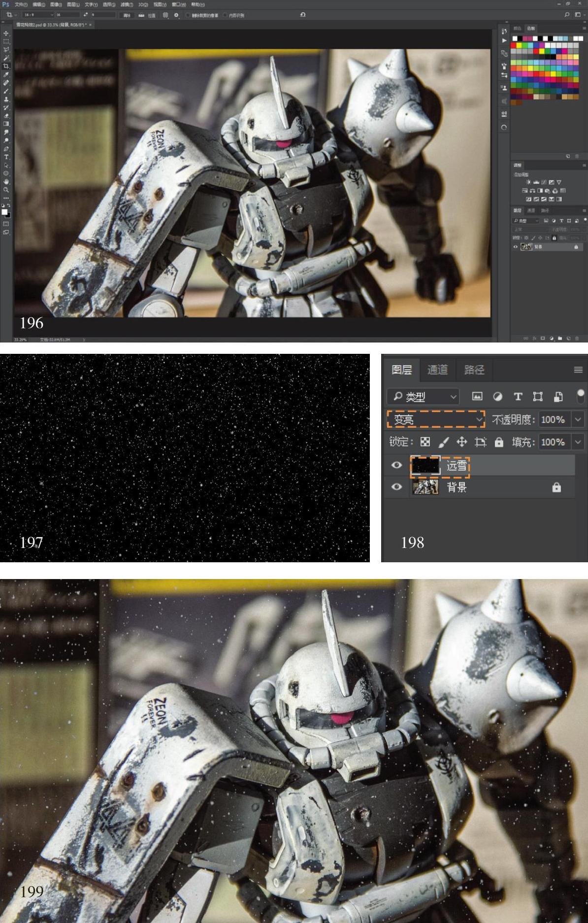Viewport: 588px width, 923px height.
Task: Open crop settings gear in options bar
Action: point(176,15)
